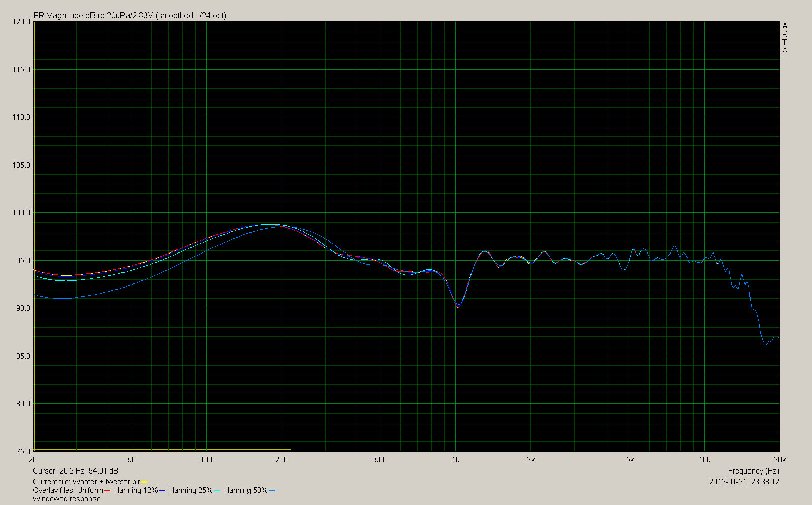Click the 20k frequency axis label

(x=780, y=460)
